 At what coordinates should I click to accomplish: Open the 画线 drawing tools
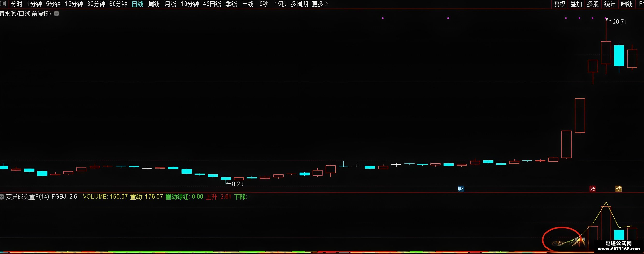click(627, 4)
